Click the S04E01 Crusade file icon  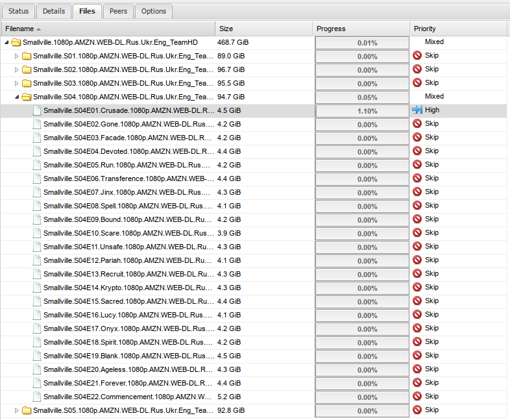coord(37,110)
